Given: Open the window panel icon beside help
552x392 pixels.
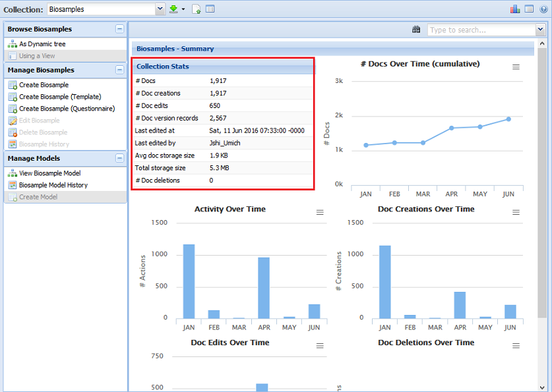Looking at the screenshot, I should 529,9.
